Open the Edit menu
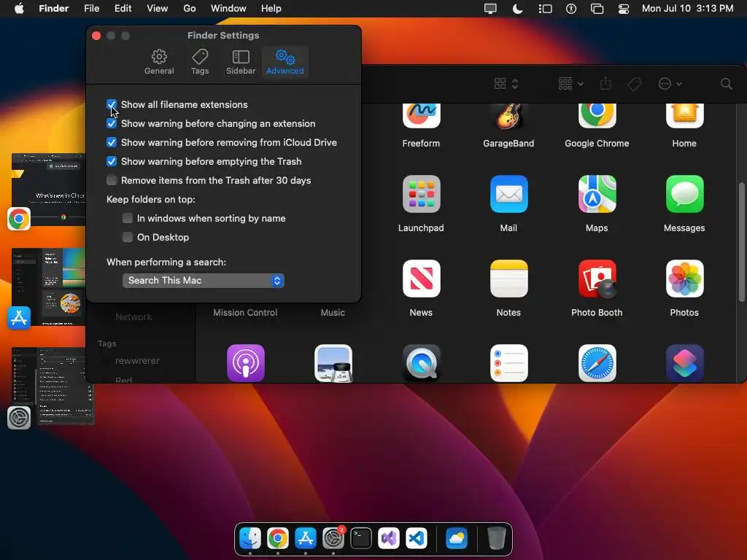The image size is (747, 560). coord(123,9)
